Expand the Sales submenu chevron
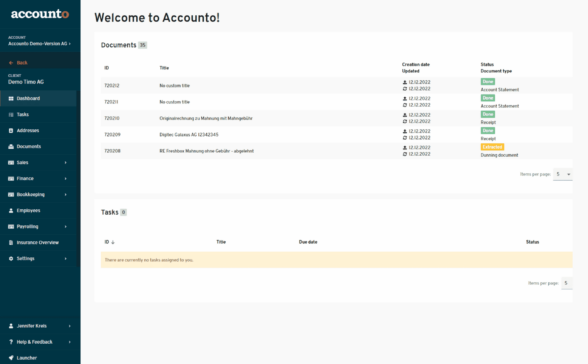This screenshot has height=364, width=588. pyautogui.click(x=66, y=163)
